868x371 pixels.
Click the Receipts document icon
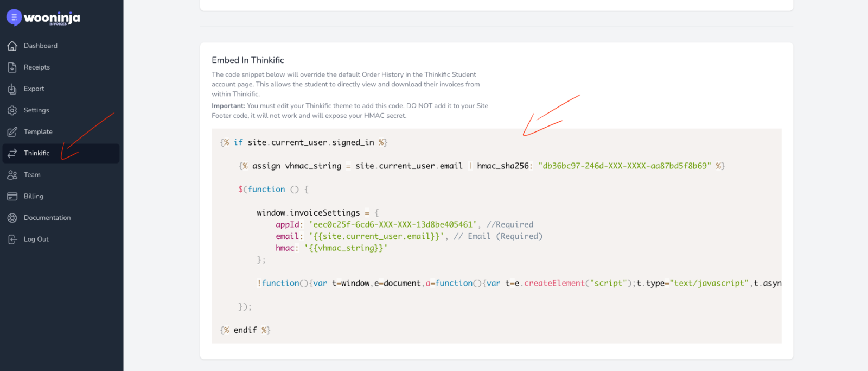click(12, 67)
